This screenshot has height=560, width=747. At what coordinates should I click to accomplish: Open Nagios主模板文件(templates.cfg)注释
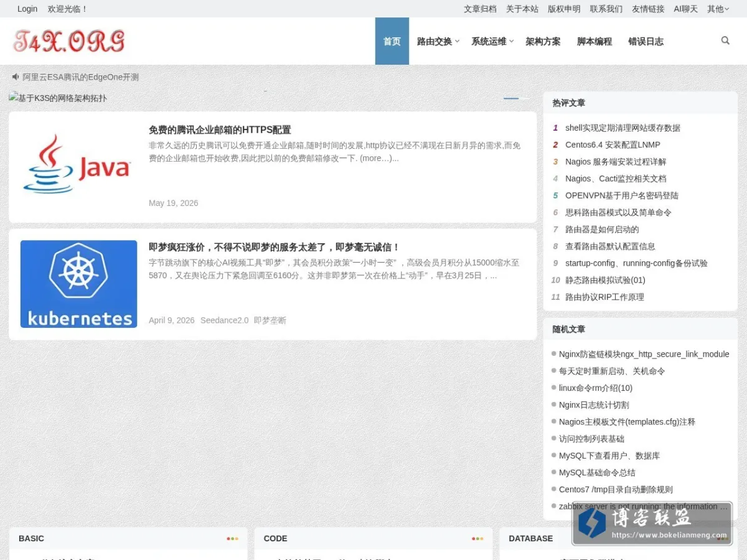(627, 422)
